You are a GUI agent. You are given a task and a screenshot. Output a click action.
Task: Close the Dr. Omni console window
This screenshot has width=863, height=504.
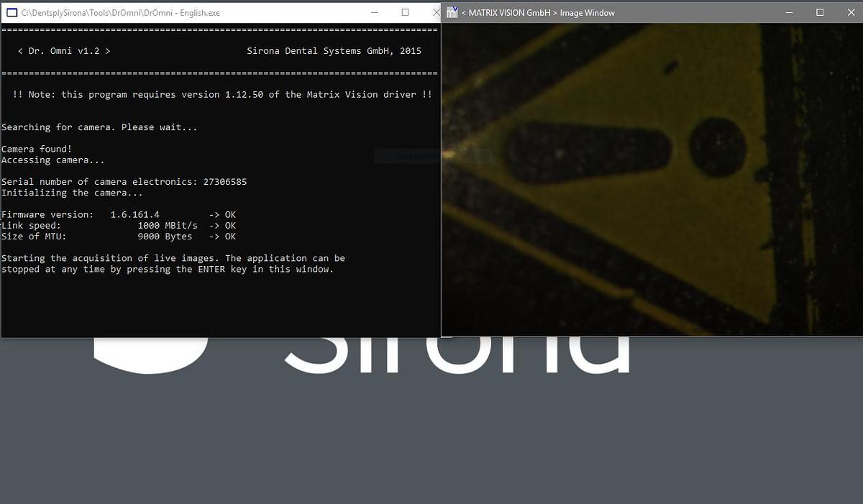434,12
